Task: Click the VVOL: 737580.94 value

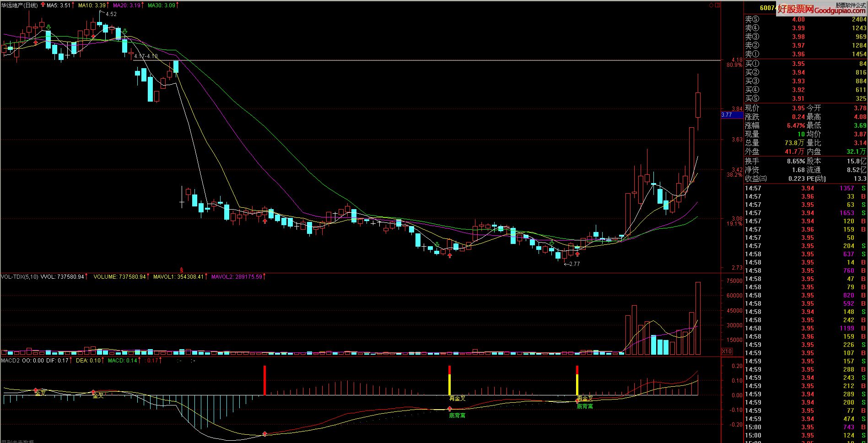Action: (x=62, y=277)
